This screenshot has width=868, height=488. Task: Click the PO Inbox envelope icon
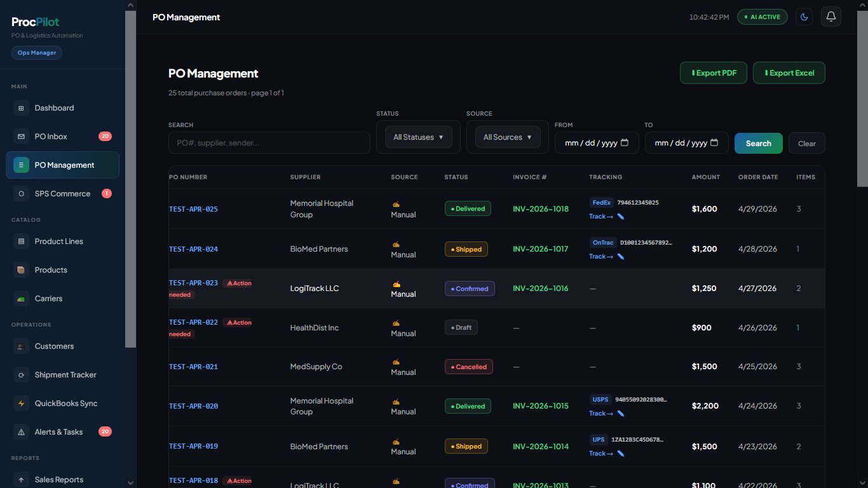tap(21, 137)
